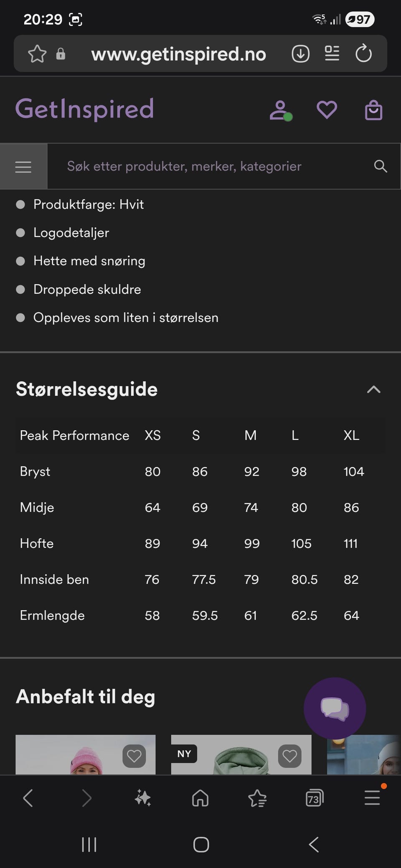Open the shopping bag cart
The height and width of the screenshot is (868, 401).
(x=373, y=110)
